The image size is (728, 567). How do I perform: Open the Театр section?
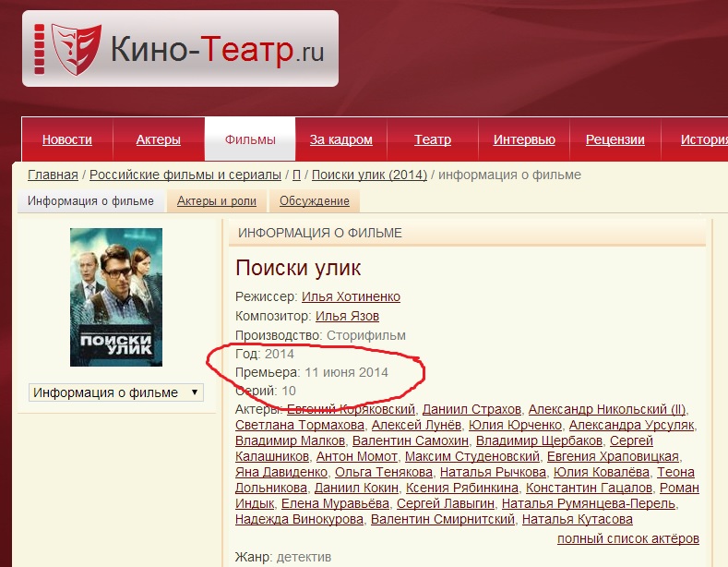tap(433, 139)
